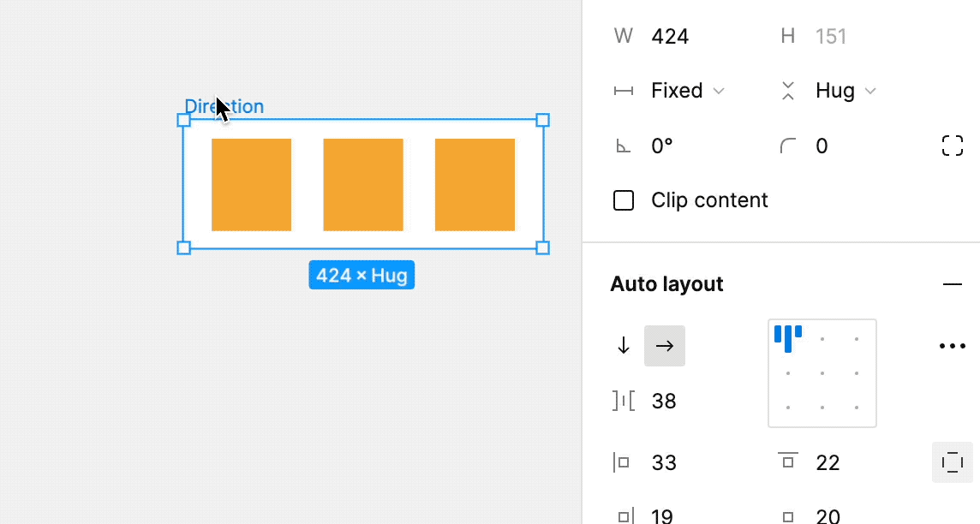Toggle individual padding button

[952, 462]
